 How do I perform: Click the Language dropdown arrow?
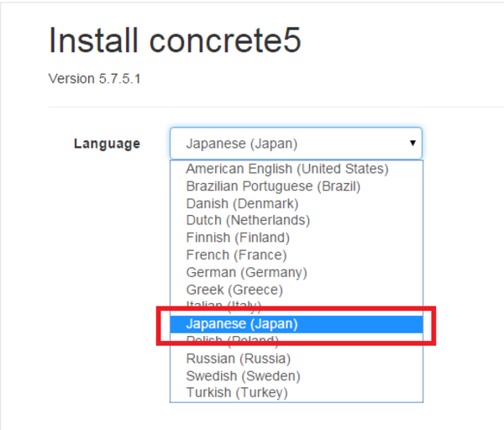point(412,143)
